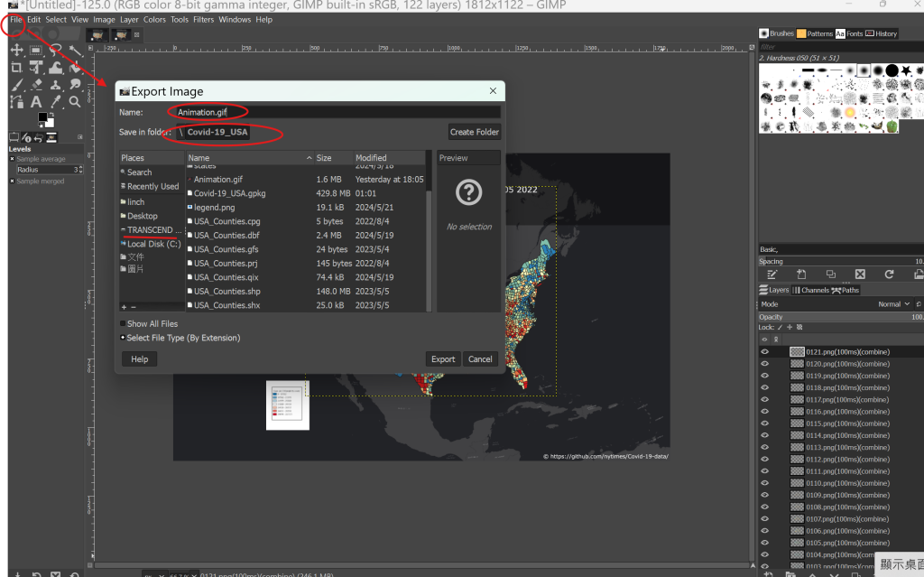Hide layer 0110.png(100ms)(combine)

click(765, 483)
